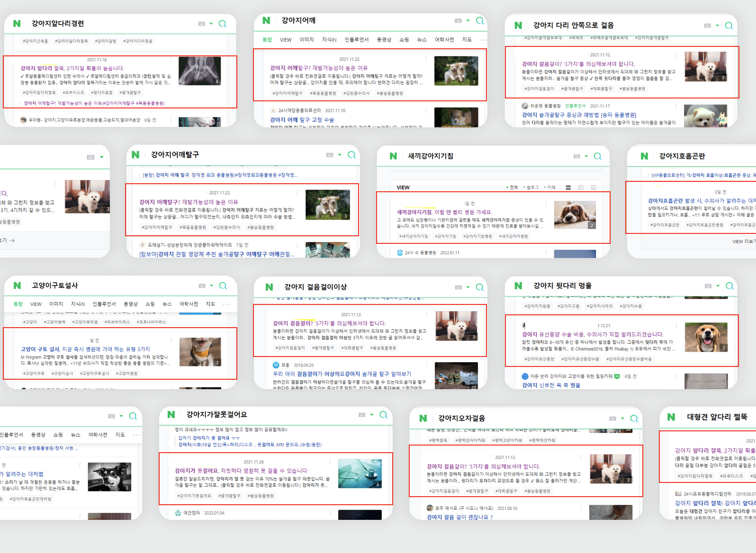Switch to list view icon in 새끼강아지기침 VIEW
Screen dimensions: 756x553
point(568,187)
